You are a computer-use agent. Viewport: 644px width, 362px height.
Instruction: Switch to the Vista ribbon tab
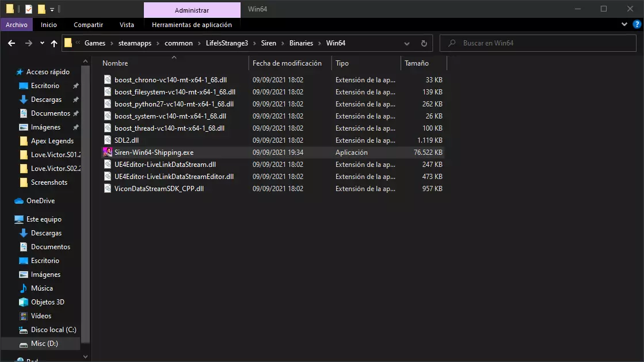point(127,25)
